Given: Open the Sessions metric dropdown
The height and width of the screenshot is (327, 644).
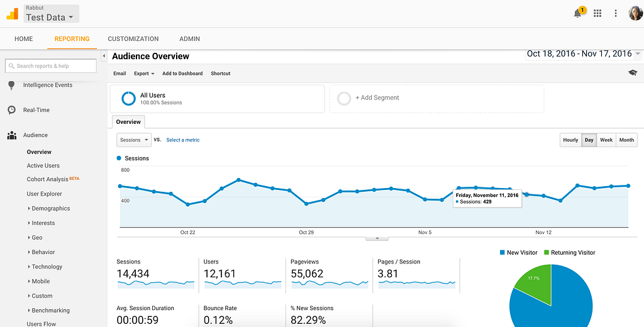Looking at the screenshot, I should (134, 140).
